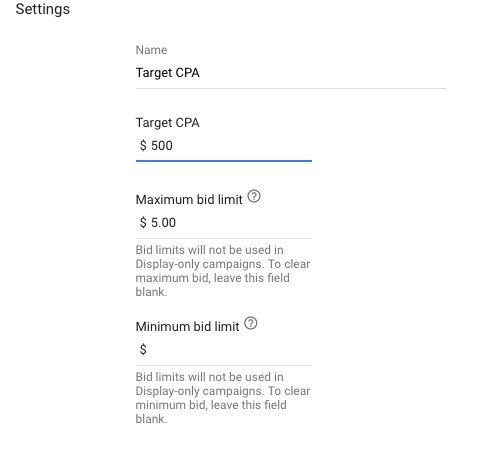Click the minimum bid helper text
Image resolution: width=483 pixels, height=455 pixels.
point(223,398)
